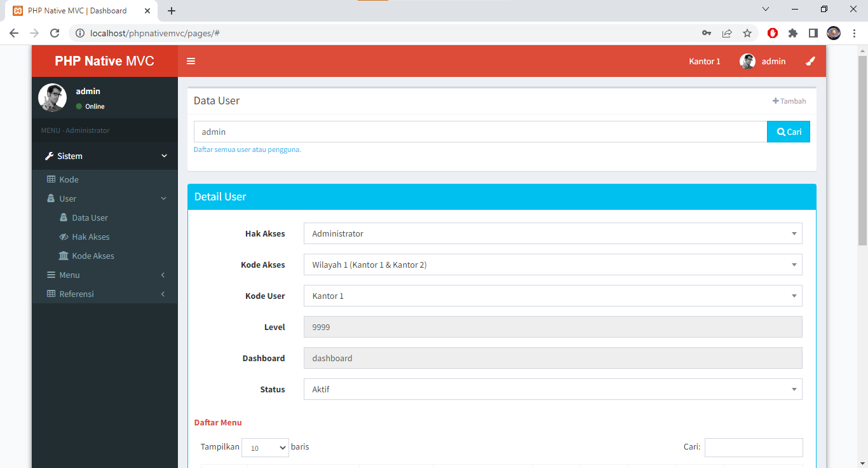
Task: Change the Tampilkan rows-per-page dropdown
Action: pyautogui.click(x=265, y=448)
